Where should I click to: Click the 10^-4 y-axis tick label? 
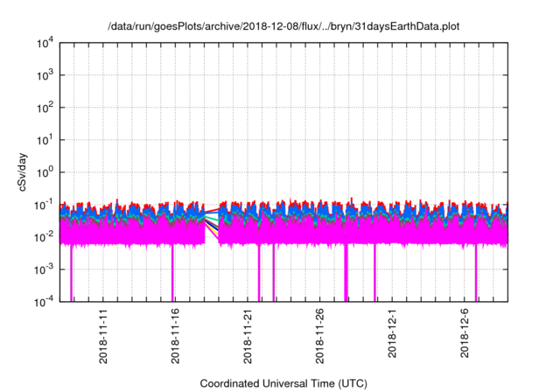point(44,302)
